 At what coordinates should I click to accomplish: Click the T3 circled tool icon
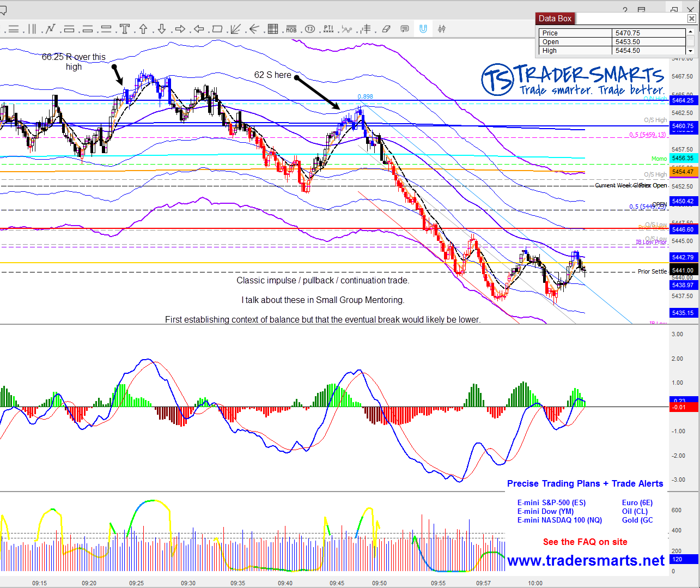(x=310, y=29)
